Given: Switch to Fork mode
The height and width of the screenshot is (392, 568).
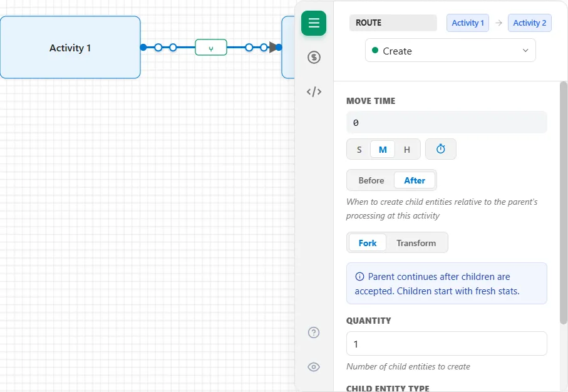Looking at the screenshot, I should tap(368, 243).
